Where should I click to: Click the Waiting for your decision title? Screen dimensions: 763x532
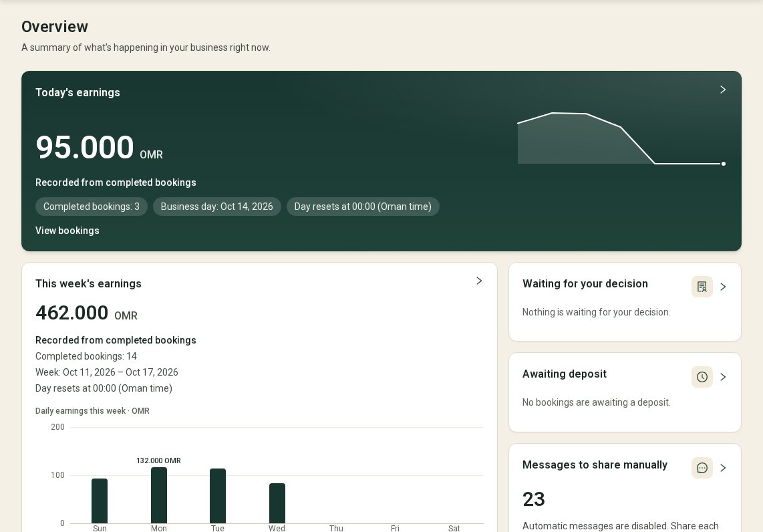585,284
